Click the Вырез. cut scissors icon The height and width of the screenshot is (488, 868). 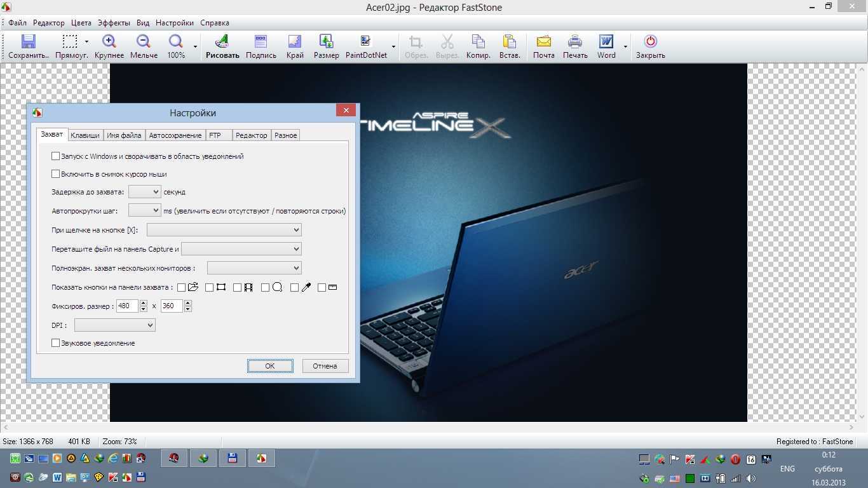447,42
